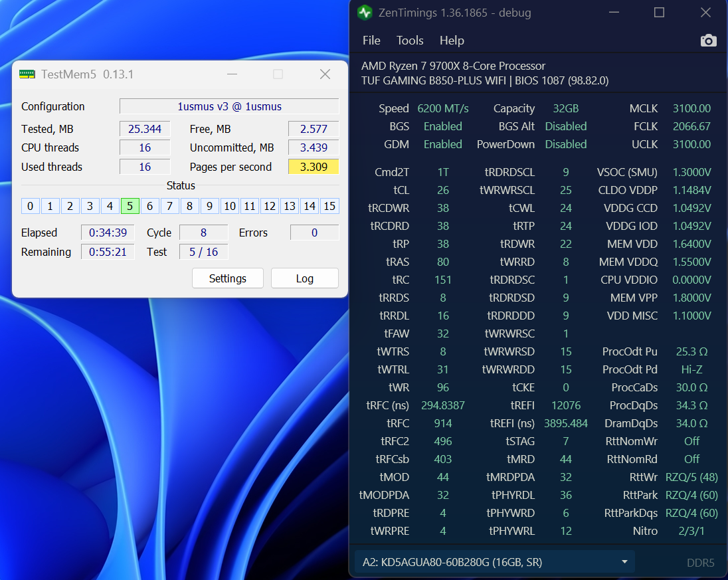The image size is (728, 580).
Task: Click the AMD Ryzen 7 9700X processor name
Action: 453,66
